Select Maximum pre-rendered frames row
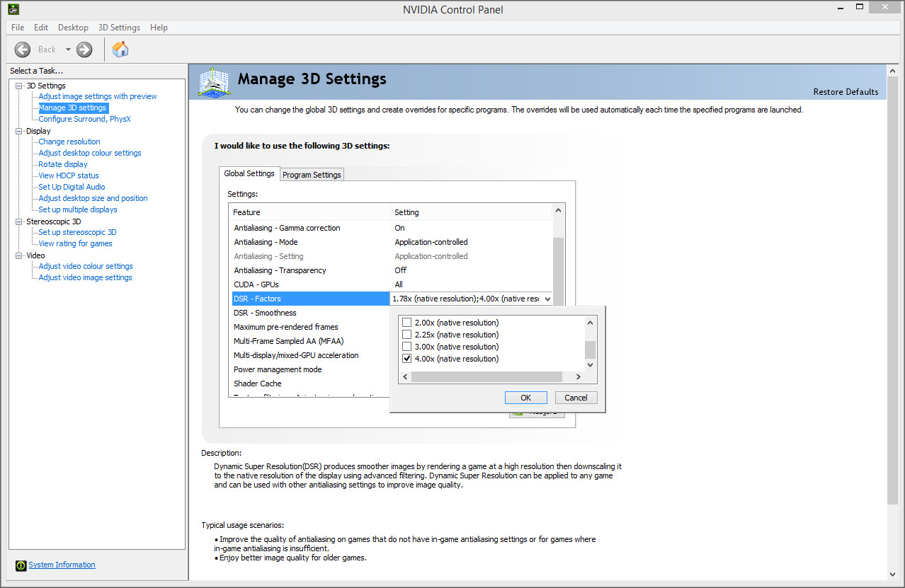Screen dimensions: 905x588 [x=311, y=327]
